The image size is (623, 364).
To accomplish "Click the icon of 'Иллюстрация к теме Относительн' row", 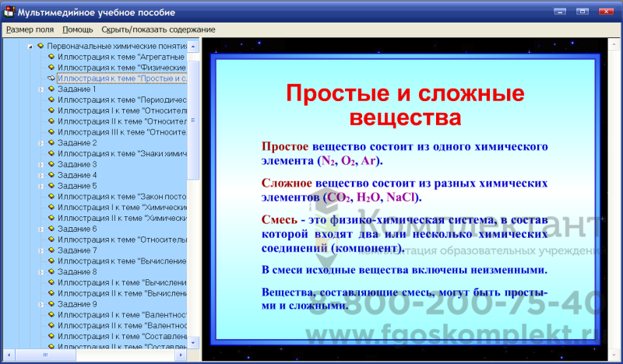I will [51, 240].
